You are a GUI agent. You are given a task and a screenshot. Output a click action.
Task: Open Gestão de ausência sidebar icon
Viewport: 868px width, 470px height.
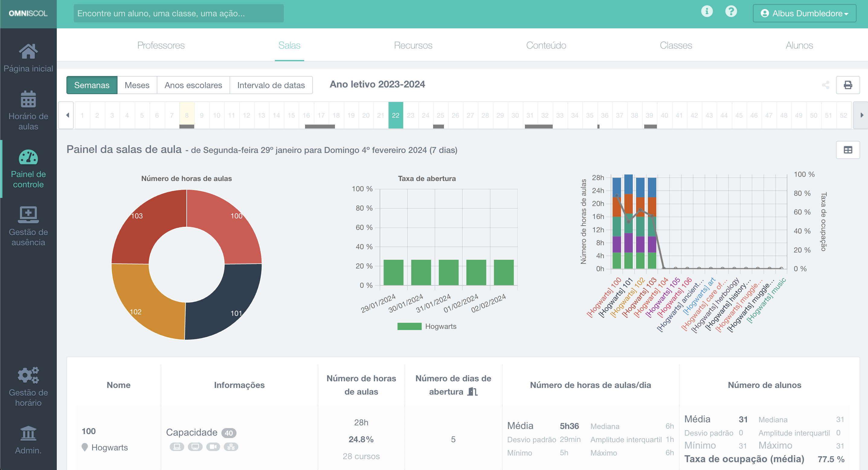pyautogui.click(x=28, y=215)
